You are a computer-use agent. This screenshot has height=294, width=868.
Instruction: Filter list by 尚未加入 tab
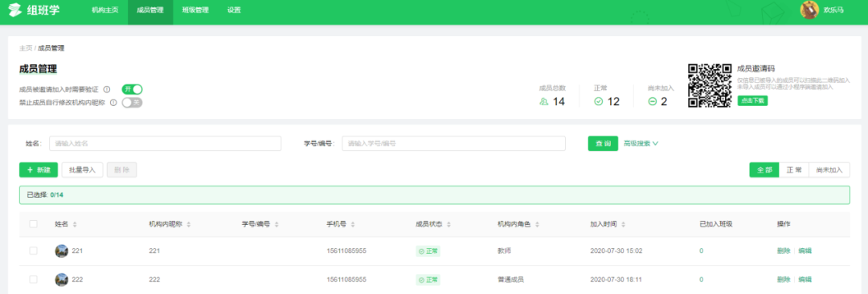tap(829, 170)
